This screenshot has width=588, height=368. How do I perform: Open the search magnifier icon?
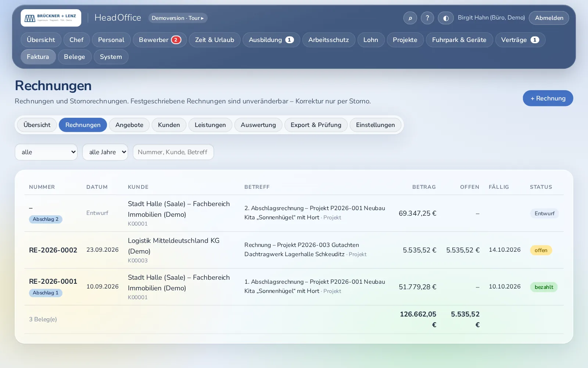(x=410, y=18)
